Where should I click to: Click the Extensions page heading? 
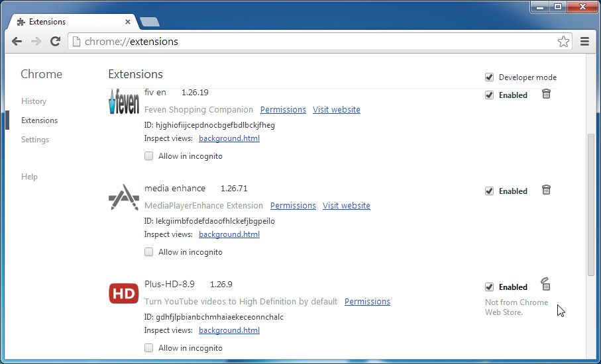[136, 74]
